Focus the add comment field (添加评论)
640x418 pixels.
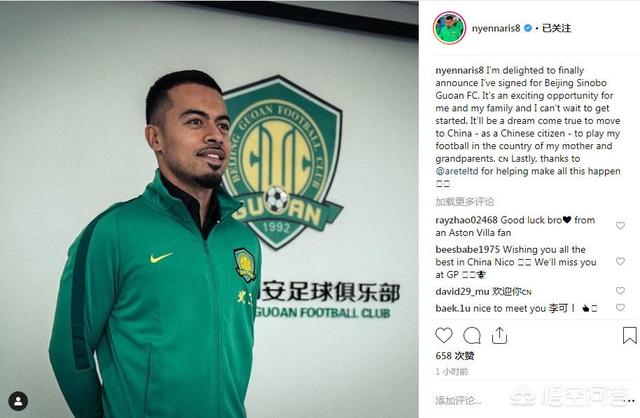coord(458,401)
